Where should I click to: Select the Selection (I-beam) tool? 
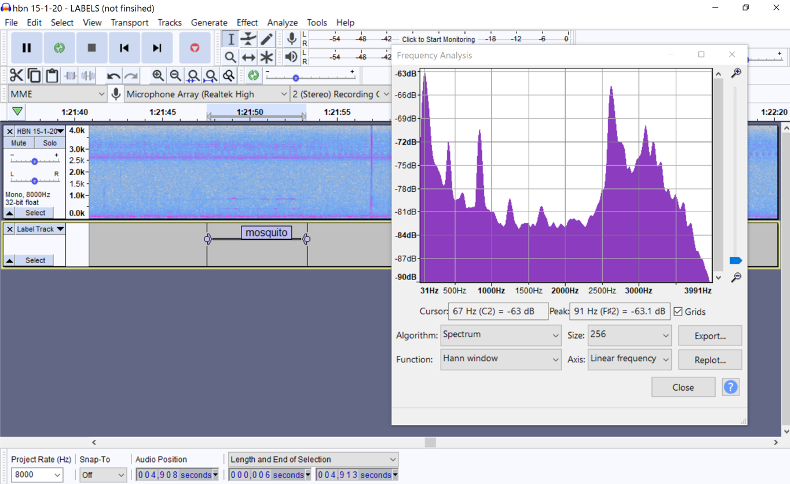coord(230,39)
